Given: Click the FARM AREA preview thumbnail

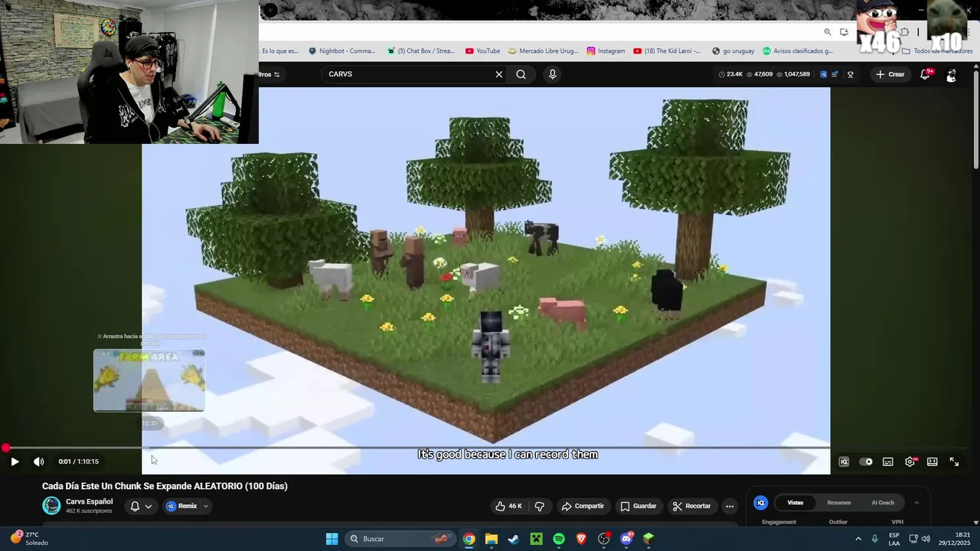Looking at the screenshot, I should point(149,380).
